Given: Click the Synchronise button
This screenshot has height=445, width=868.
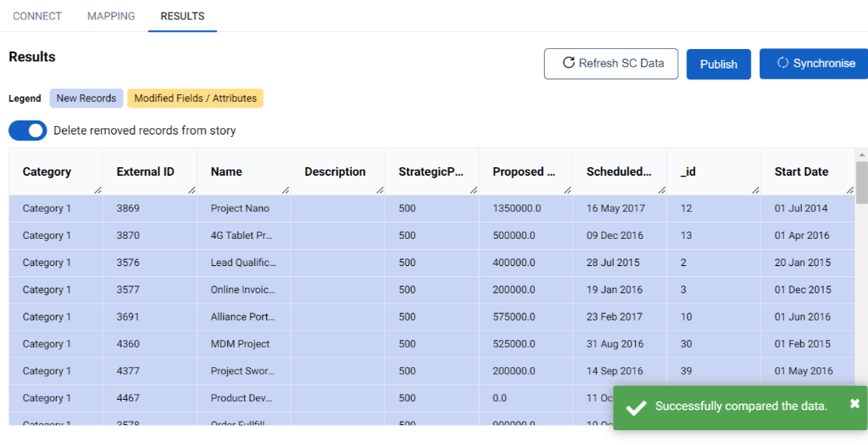Looking at the screenshot, I should [x=814, y=64].
